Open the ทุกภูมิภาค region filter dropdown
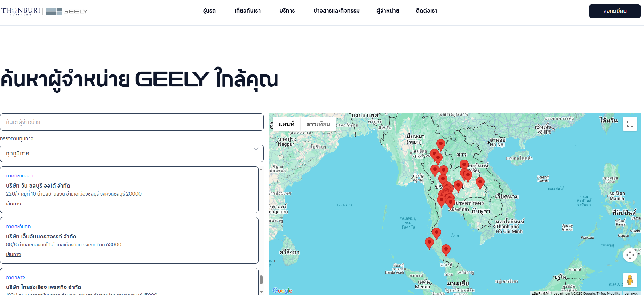The height and width of the screenshot is (301, 644). click(x=132, y=153)
